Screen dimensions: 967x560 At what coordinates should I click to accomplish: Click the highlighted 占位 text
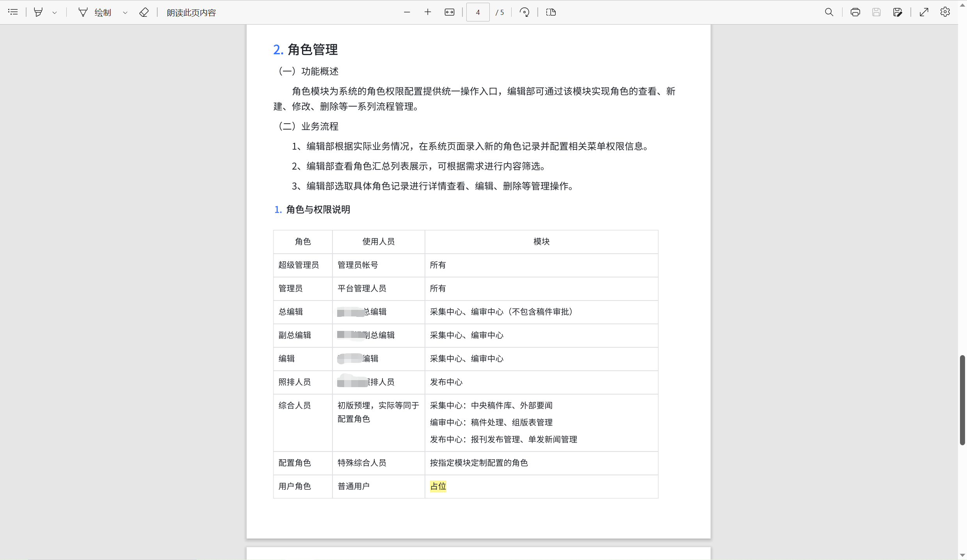click(x=438, y=486)
